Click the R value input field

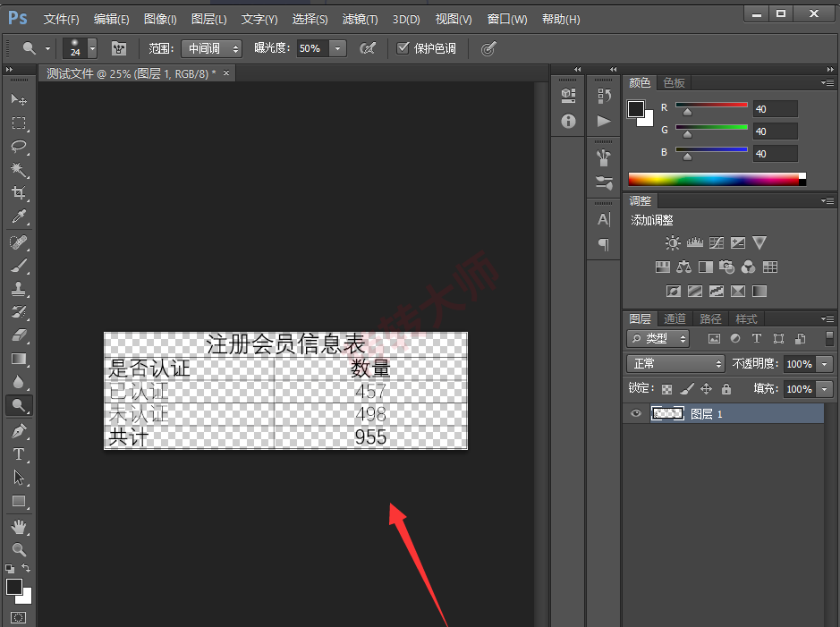click(776, 109)
